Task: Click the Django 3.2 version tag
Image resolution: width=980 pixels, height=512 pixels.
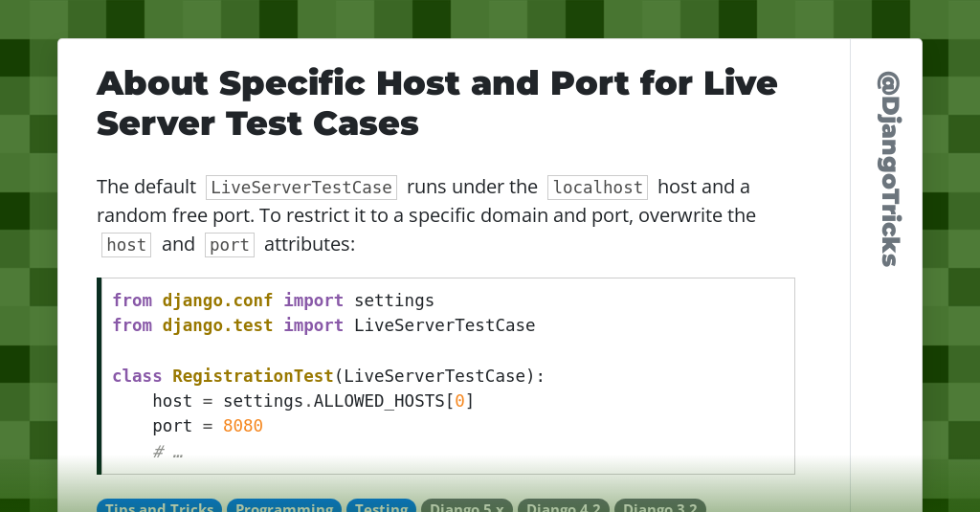Action: (659, 506)
